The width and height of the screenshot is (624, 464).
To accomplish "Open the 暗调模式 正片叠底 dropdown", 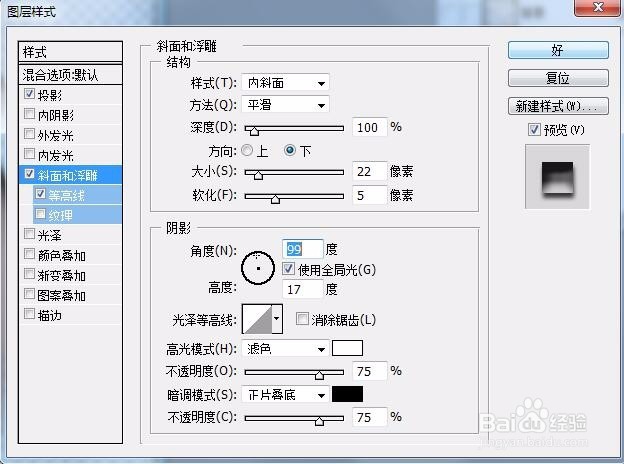I will tap(285, 395).
